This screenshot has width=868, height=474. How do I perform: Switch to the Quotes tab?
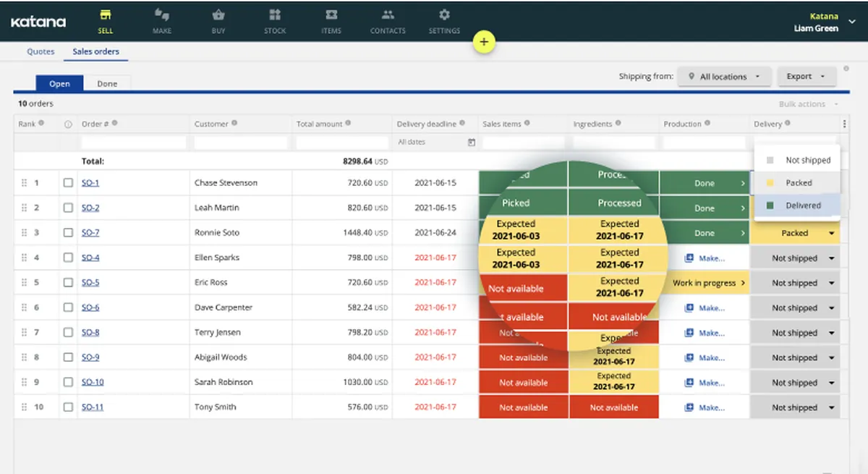tap(41, 52)
